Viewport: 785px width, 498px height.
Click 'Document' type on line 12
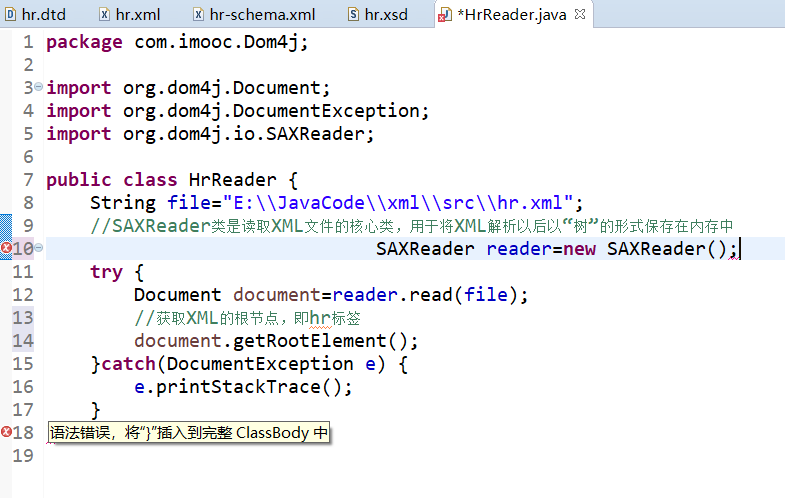click(178, 295)
